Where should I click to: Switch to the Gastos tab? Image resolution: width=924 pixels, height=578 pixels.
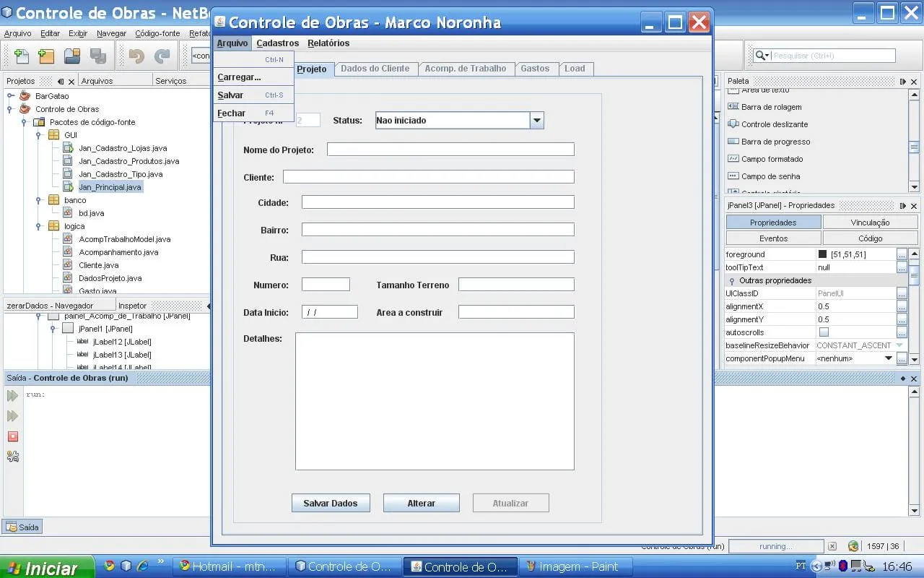pyautogui.click(x=535, y=69)
